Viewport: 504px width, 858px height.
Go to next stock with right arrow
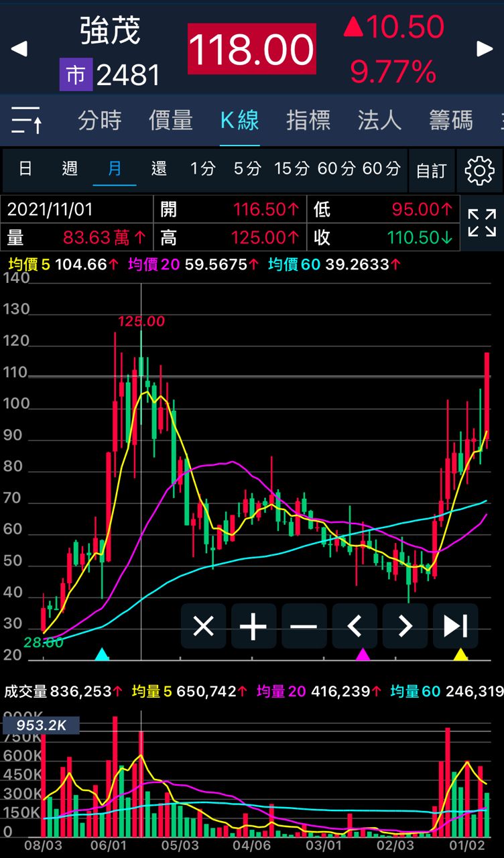coord(485,48)
